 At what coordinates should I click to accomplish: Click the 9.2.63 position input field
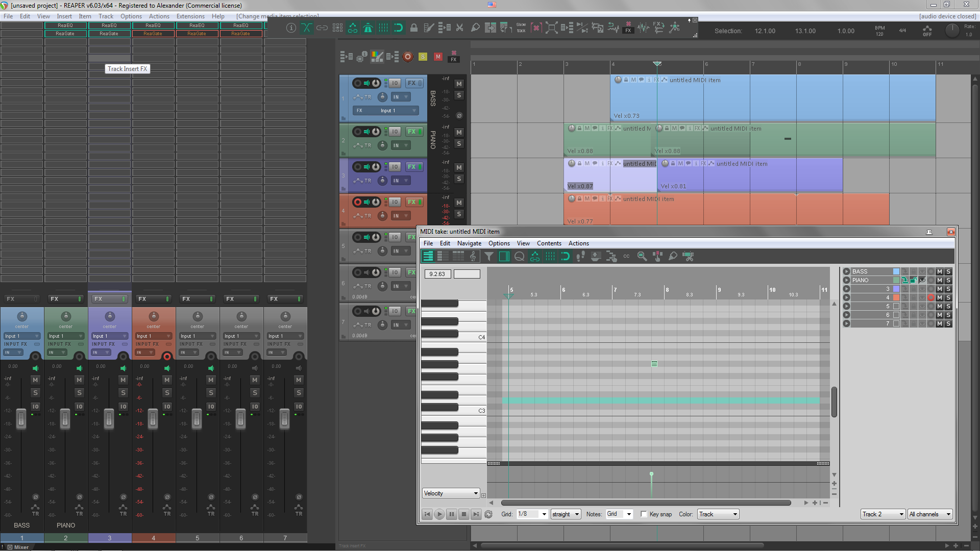tap(437, 274)
